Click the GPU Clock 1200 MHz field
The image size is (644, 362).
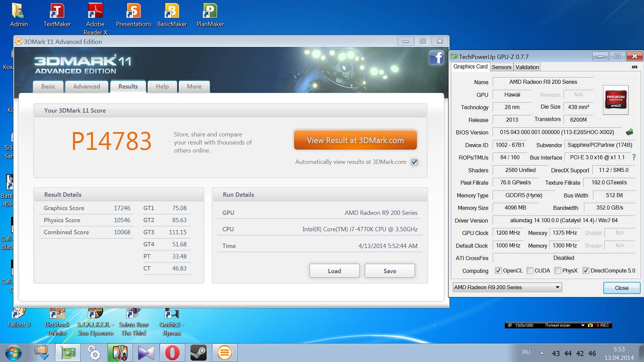tap(508, 233)
